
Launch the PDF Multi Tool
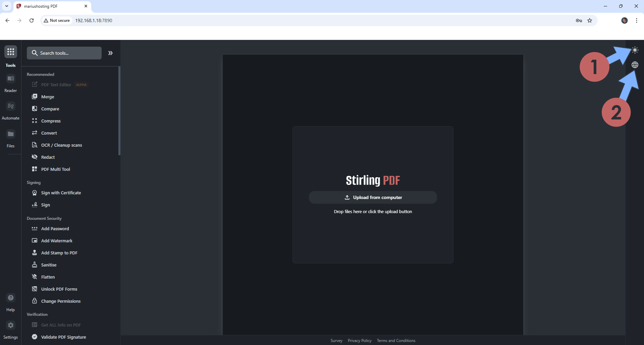point(55,169)
